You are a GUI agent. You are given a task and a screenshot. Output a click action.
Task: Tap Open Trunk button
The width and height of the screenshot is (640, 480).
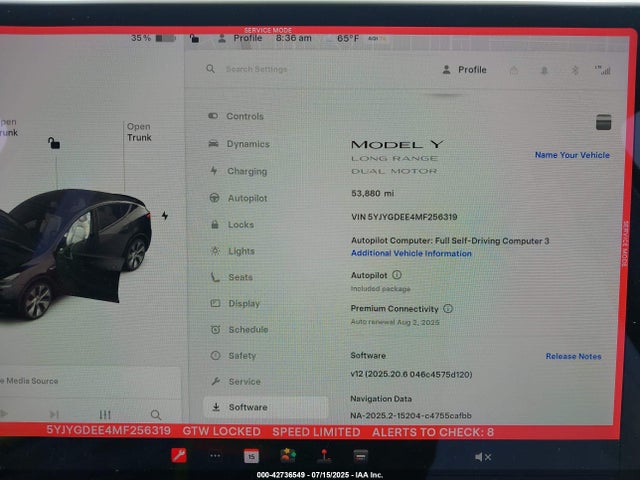pos(139,132)
